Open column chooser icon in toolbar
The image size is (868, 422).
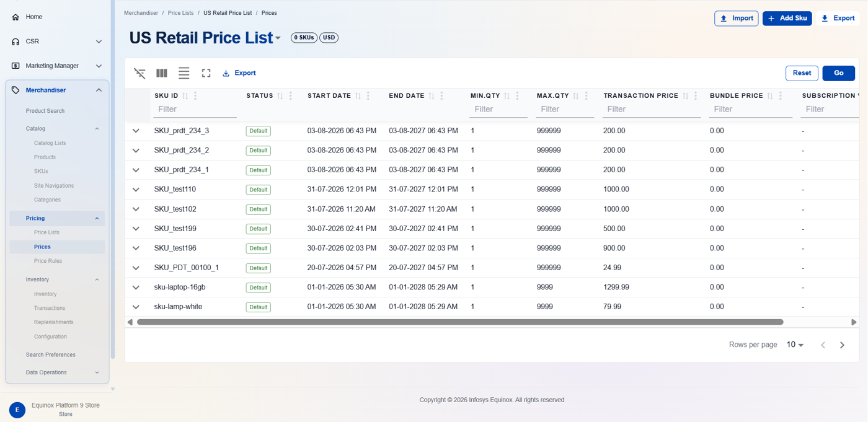[x=162, y=73]
